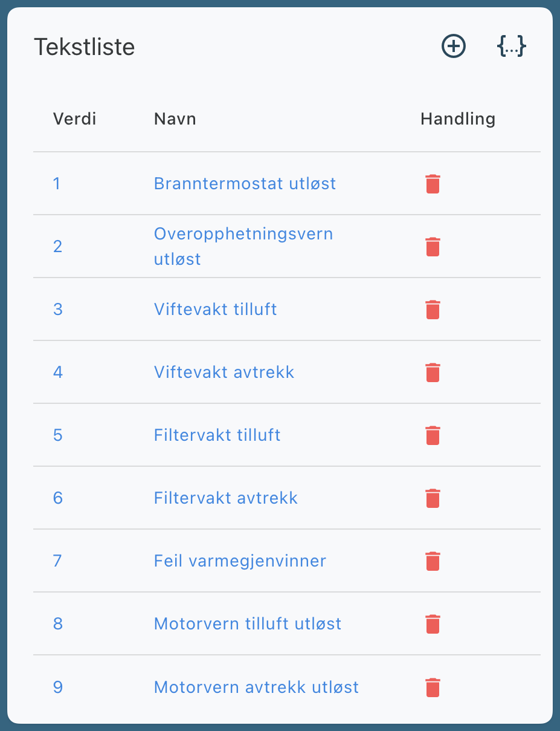
Task: Click trash icon for Viftevakt avtrekk
Action: [433, 372]
